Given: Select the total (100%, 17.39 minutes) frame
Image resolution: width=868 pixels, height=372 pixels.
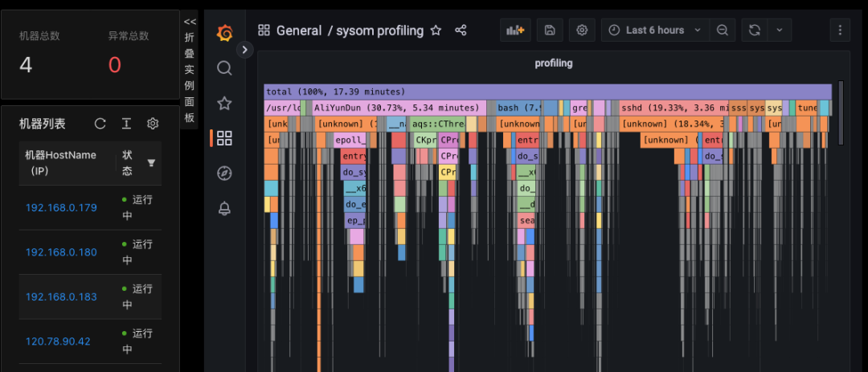Looking at the screenshot, I should 548,92.
